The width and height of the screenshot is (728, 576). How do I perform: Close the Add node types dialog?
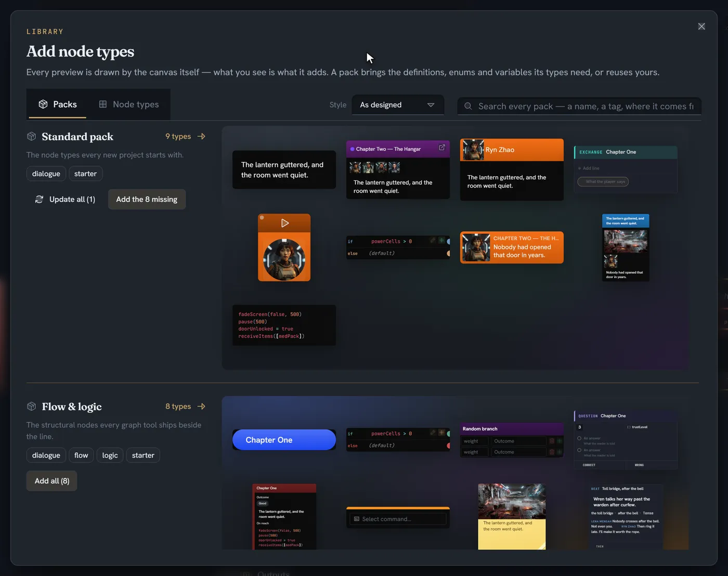tap(701, 27)
